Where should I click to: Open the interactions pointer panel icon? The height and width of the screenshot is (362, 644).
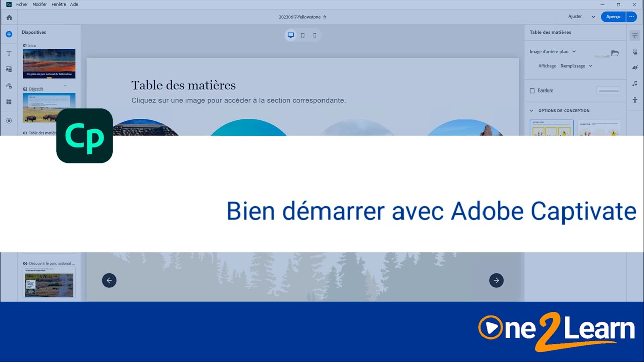tap(635, 51)
